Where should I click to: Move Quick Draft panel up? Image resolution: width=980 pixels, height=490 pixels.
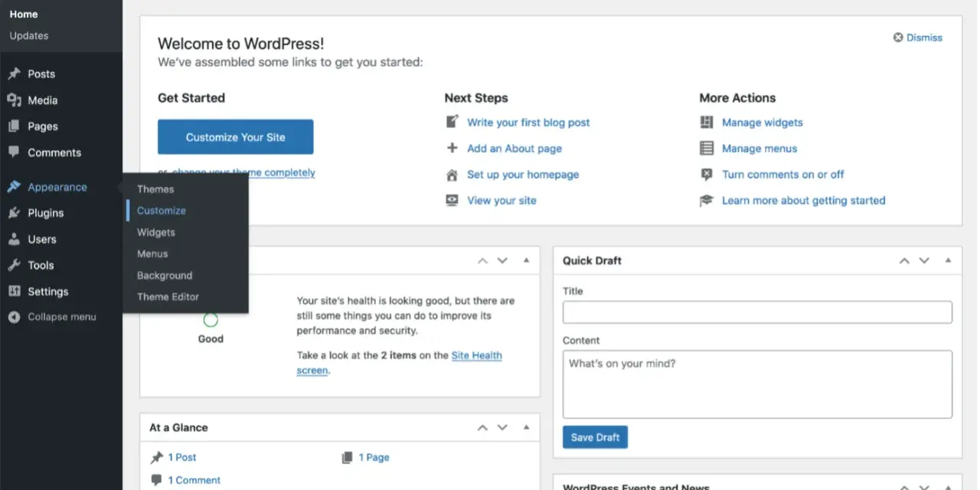pos(904,260)
